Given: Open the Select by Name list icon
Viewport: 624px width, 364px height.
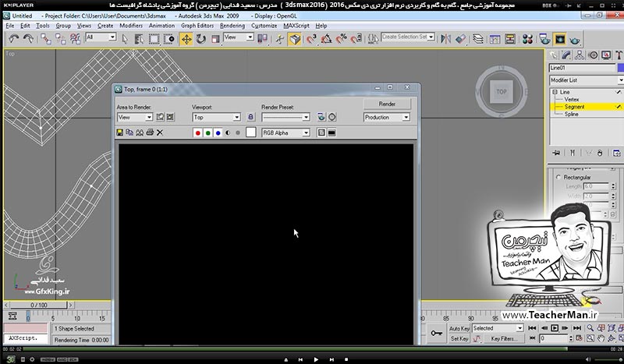Looking at the screenshot, I should [x=139, y=39].
